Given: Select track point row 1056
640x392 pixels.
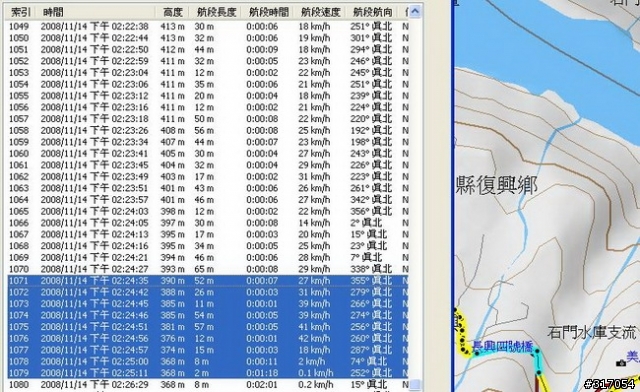Looking at the screenshot, I should coord(208,107).
